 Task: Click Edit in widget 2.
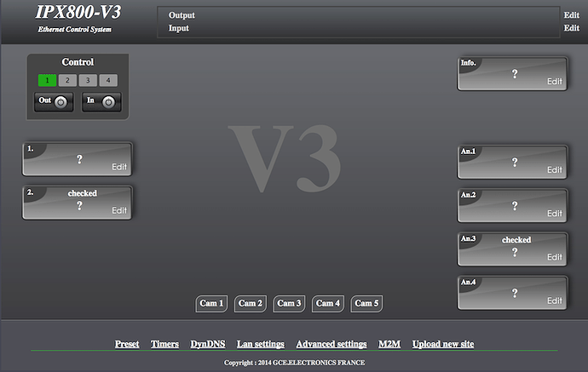pyautogui.click(x=119, y=210)
